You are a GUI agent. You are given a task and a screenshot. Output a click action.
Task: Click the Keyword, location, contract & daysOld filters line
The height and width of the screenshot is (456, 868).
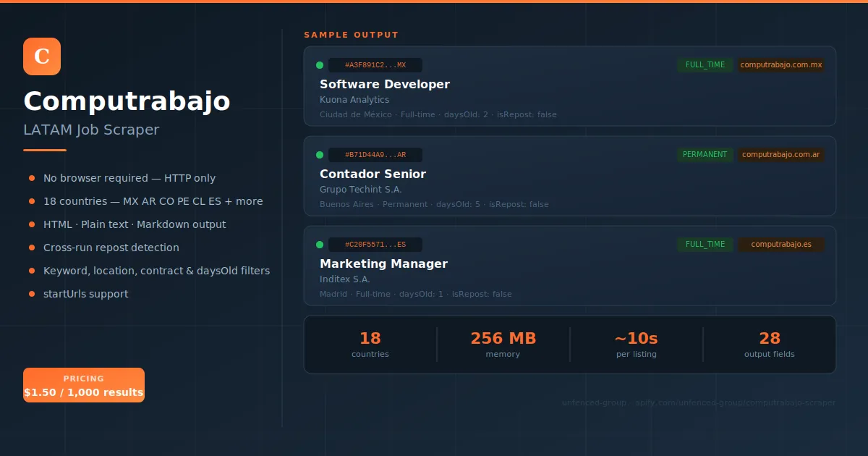pos(157,271)
